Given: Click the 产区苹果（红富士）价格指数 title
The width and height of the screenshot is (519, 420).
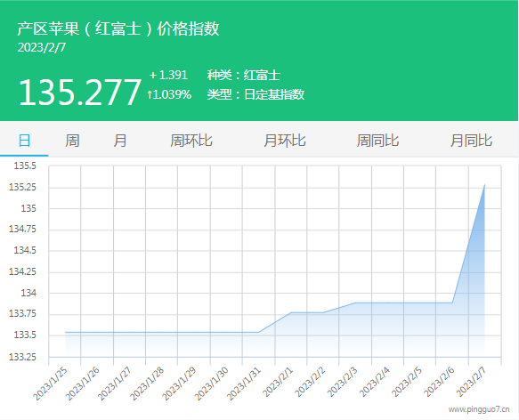Looking at the screenshot, I should (x=118, y=28).
